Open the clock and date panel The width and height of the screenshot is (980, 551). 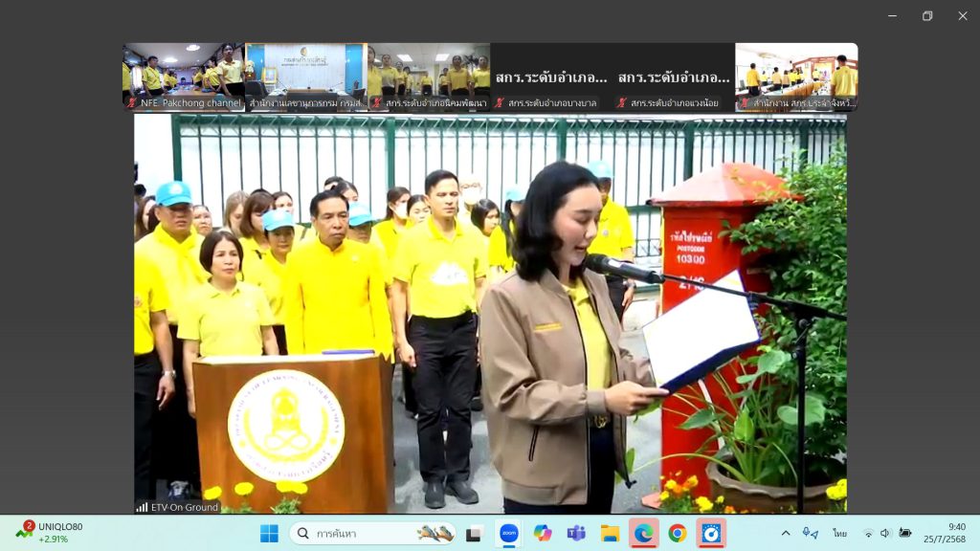pos(944,533)
